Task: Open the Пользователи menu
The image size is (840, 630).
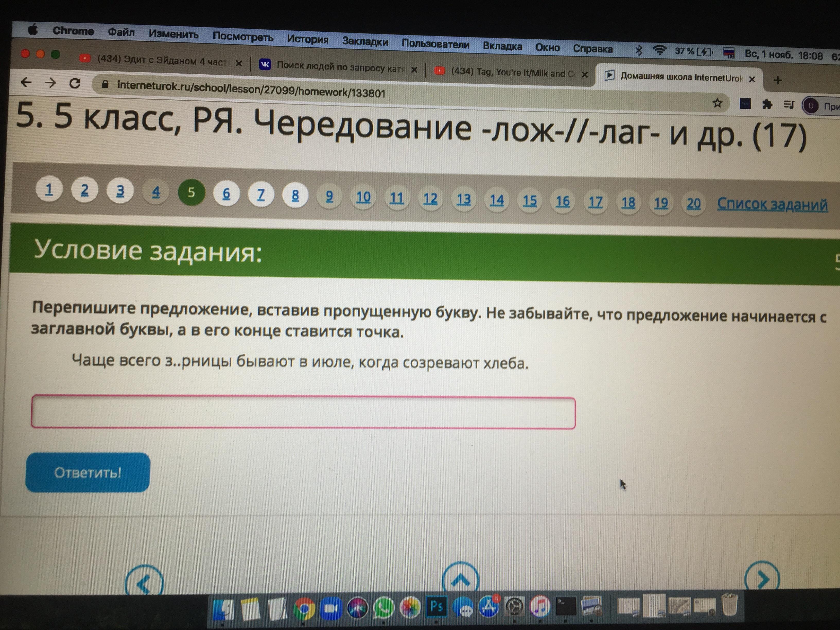Action: pos(435,44)
